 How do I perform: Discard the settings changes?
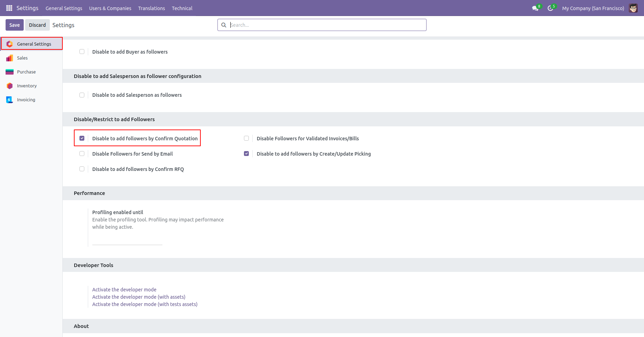tap(37, 25)
